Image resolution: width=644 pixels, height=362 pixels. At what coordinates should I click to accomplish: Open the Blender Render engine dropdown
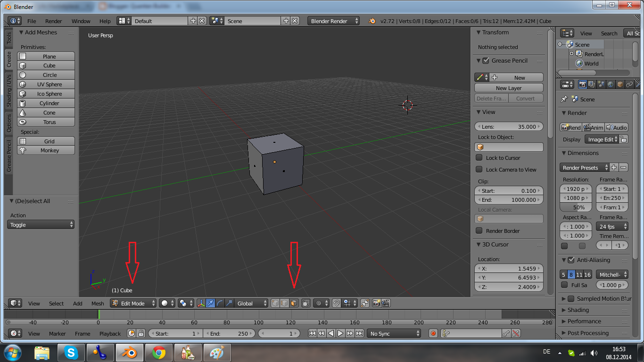333,21
